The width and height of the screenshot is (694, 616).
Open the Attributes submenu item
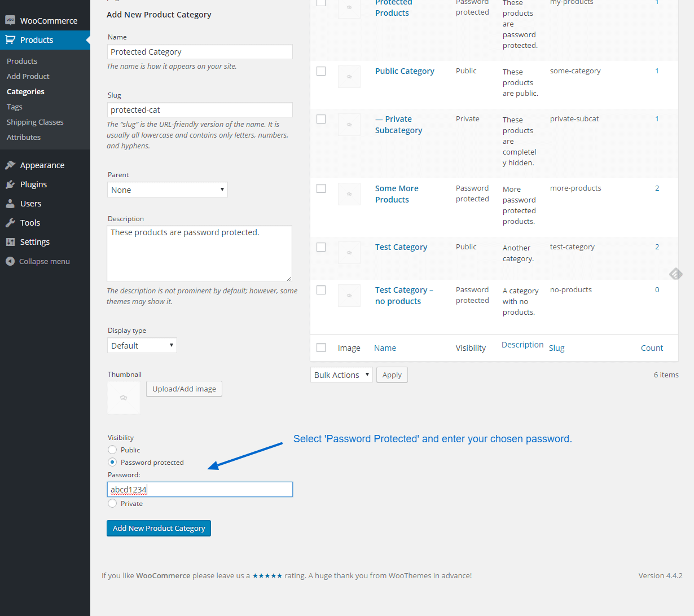point(24,137)
